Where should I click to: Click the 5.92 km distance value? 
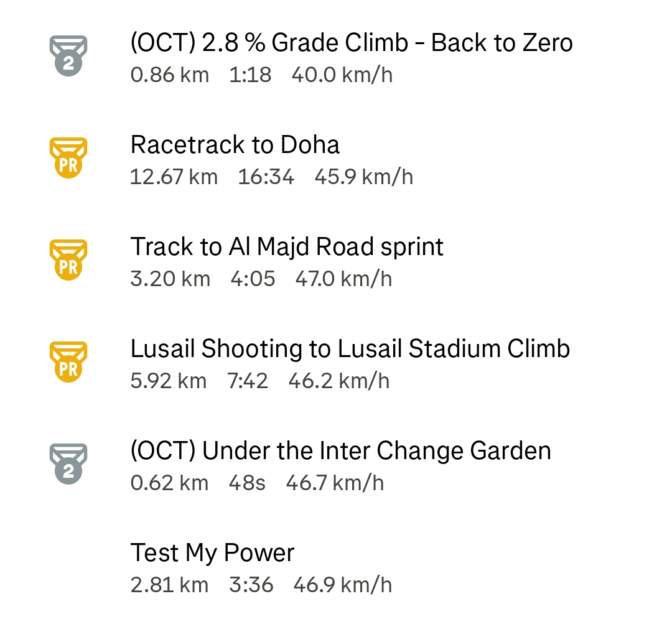[x=169, y=381]
